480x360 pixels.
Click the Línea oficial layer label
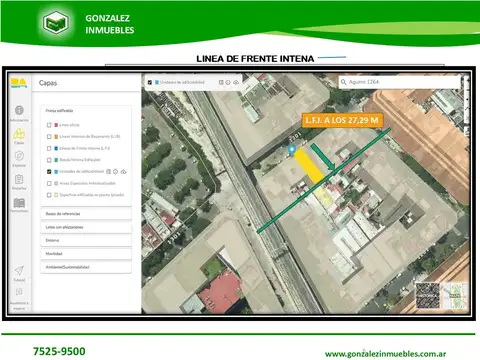(x=69, y=125)
